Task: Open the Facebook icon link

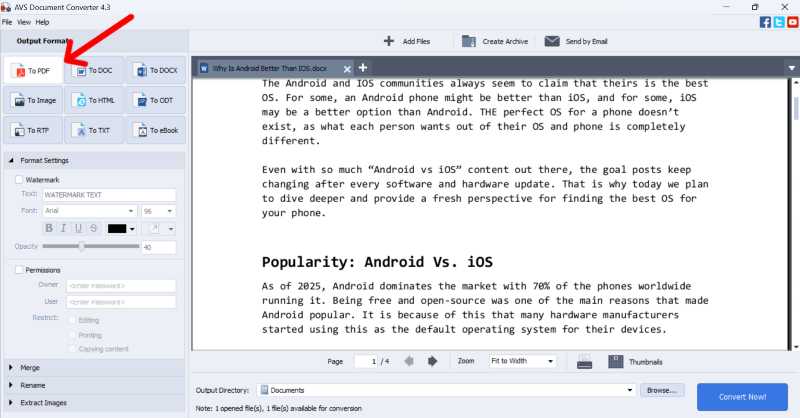Action: click(x=765, y=21)
